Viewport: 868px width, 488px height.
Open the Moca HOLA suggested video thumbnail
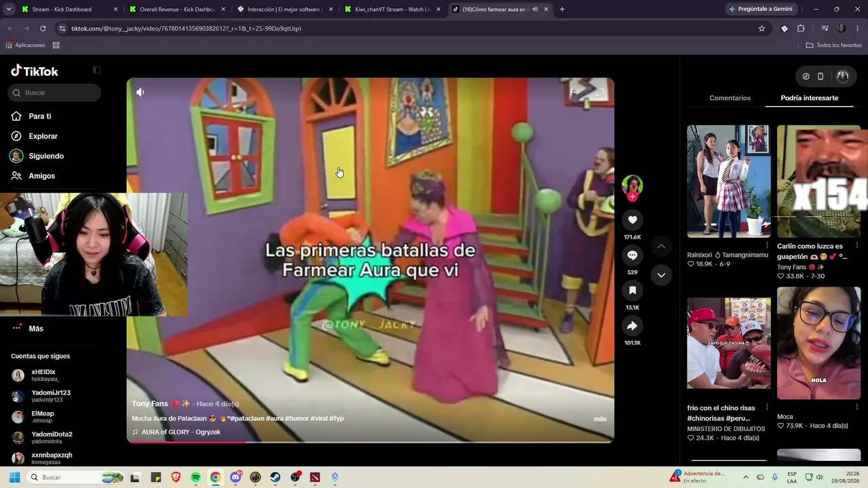pos(818,343)
